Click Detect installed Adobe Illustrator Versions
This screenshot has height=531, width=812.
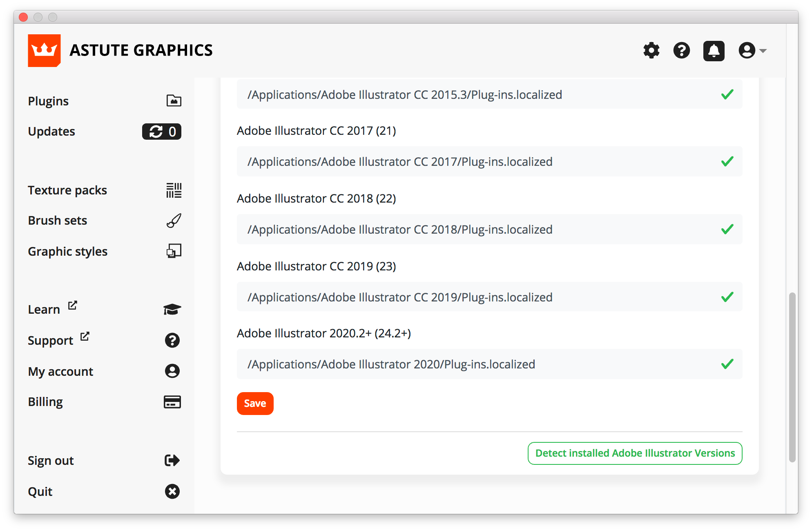coord(635,453)
